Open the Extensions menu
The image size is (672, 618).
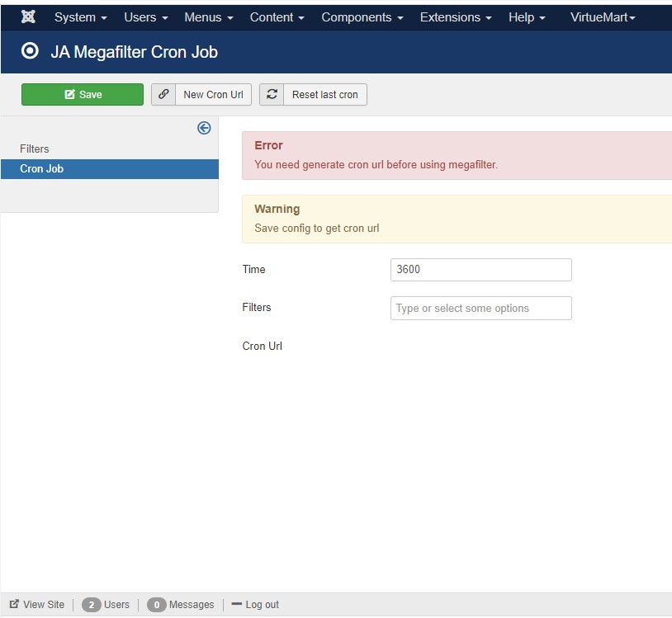456,17
